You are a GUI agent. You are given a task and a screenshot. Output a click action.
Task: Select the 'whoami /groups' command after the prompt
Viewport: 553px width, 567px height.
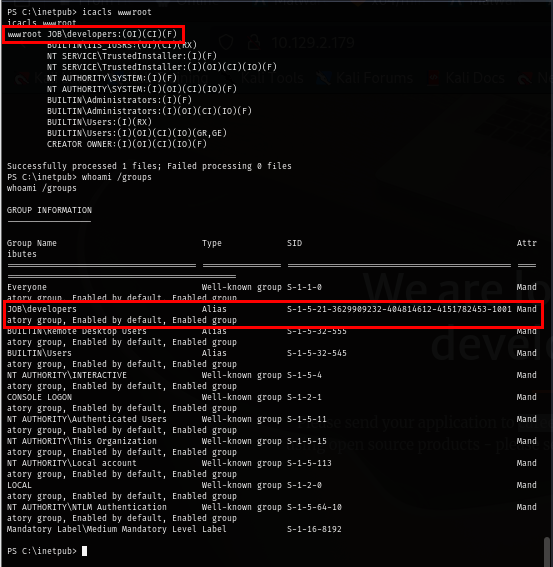[x=116, y=177]
